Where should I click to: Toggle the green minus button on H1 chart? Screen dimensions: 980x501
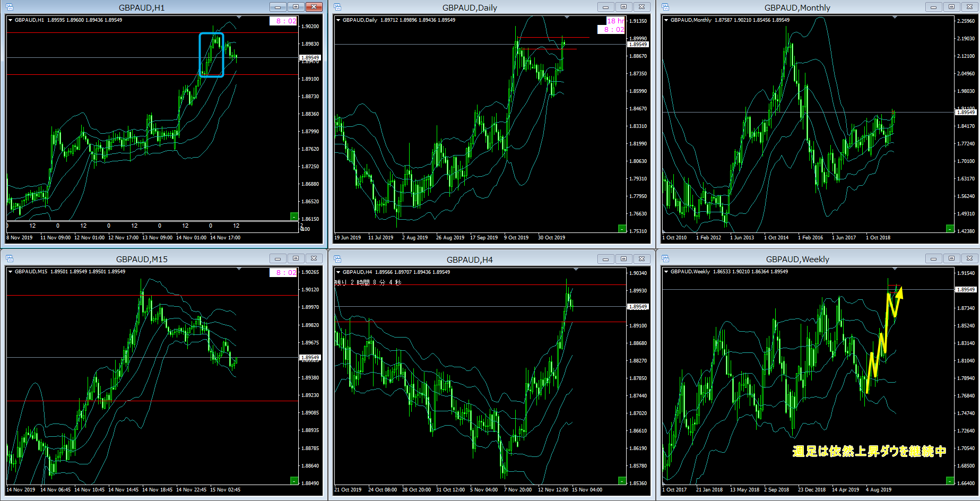(294, 216)
